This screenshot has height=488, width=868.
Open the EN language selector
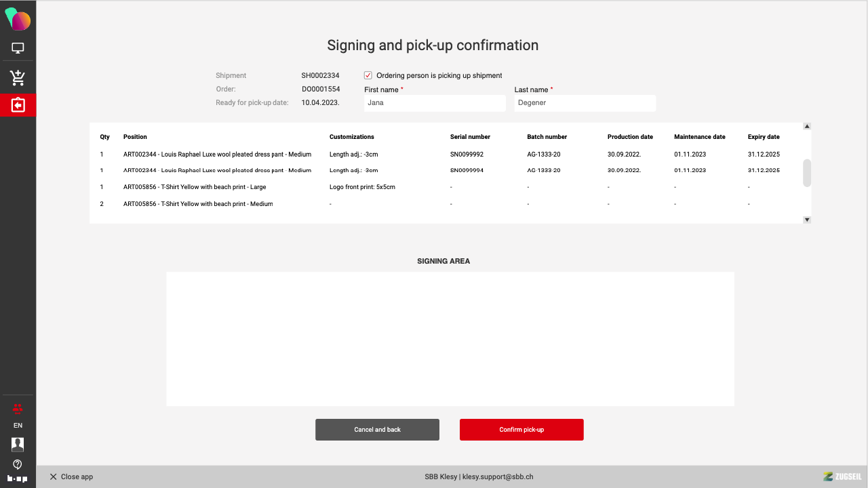pyautogui.click(x=18, y=426)
